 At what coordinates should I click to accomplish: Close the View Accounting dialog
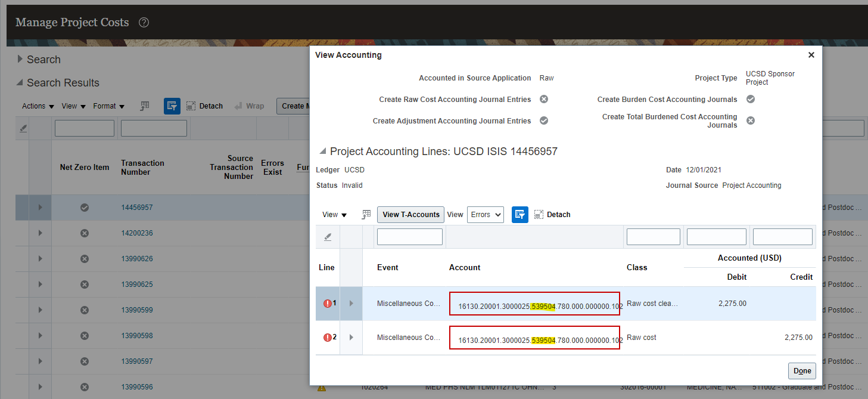pos(811,55)
